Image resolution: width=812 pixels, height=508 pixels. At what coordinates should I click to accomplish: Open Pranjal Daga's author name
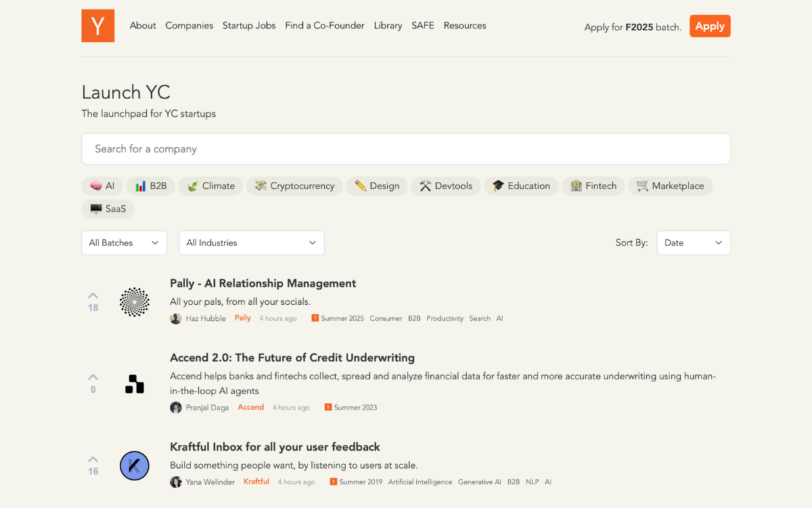207,408
